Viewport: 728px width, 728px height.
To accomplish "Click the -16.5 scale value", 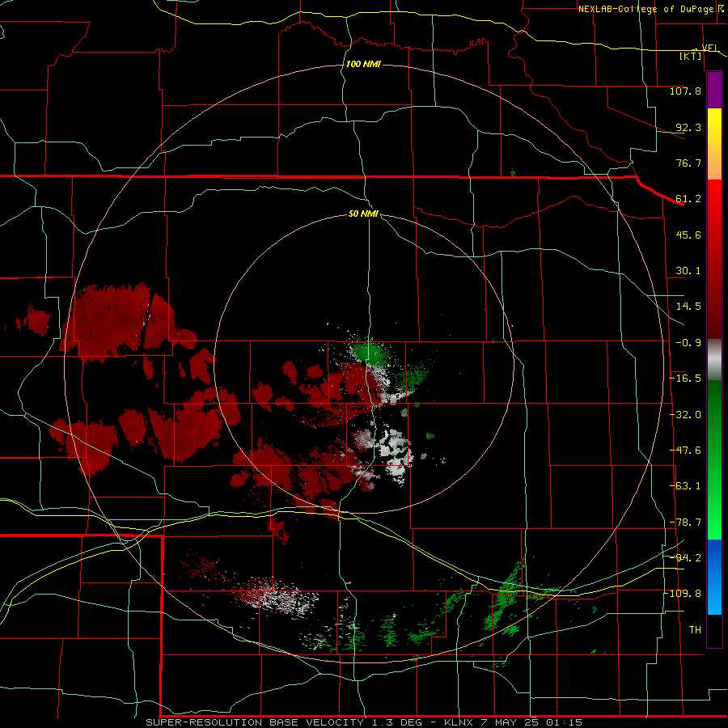I will coord(685,379).
